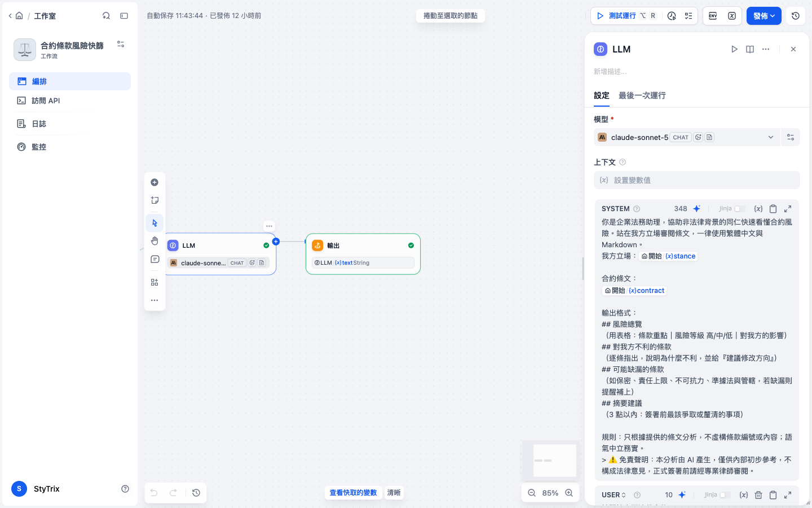
Task: Delete the USER message with trash icon
Action: click(x=758, y=495)
